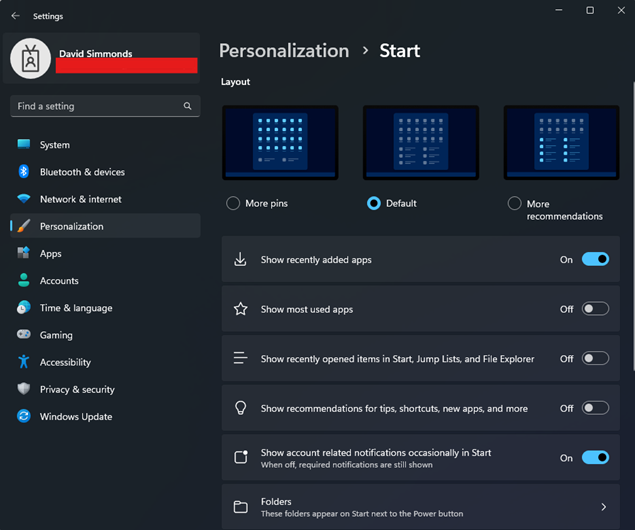Enable recommendations for tips toggle
The height and width of the screenshot is (530, 635).
(595, 408)
